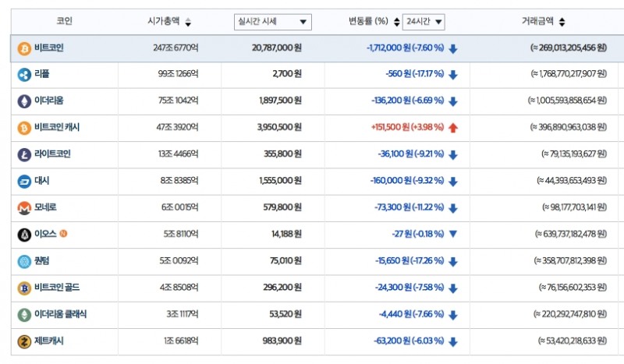
Task: Open the 퀀텀 coin link
Action: [42, 260]
